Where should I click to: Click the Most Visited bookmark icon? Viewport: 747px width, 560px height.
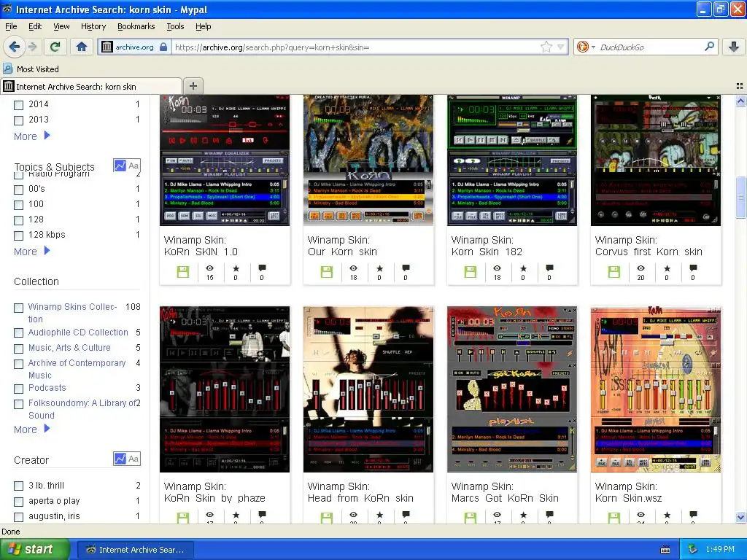[7, 69]
